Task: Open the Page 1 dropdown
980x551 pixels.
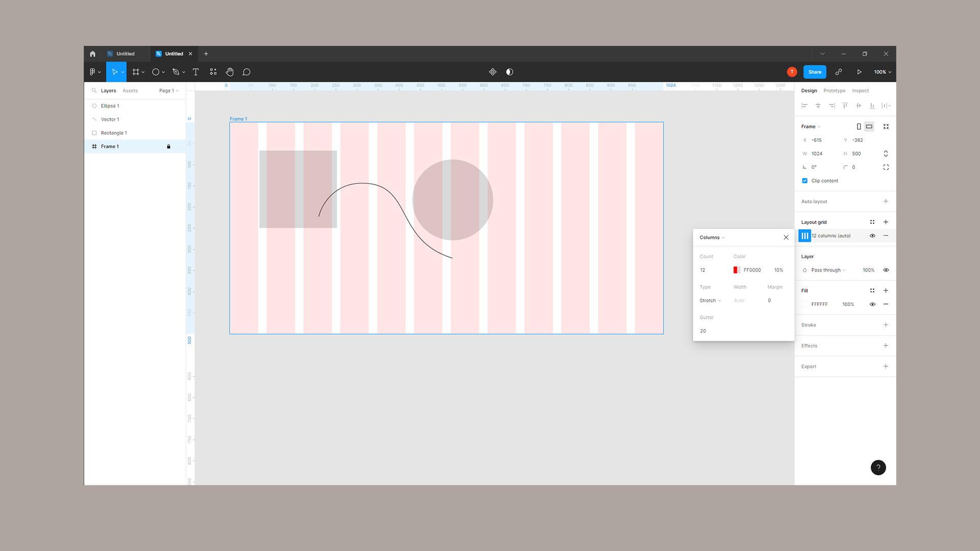Action: tap(168, 90)
